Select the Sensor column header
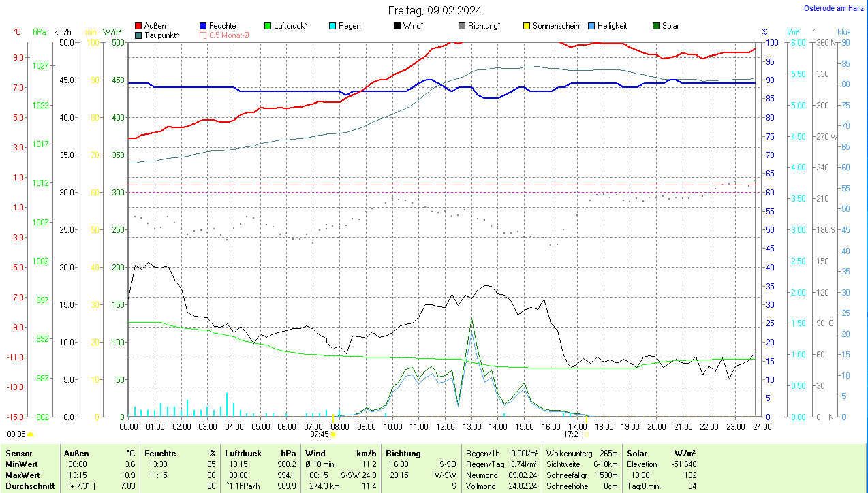This screenshot has height=493, width=868. point(18,453)
